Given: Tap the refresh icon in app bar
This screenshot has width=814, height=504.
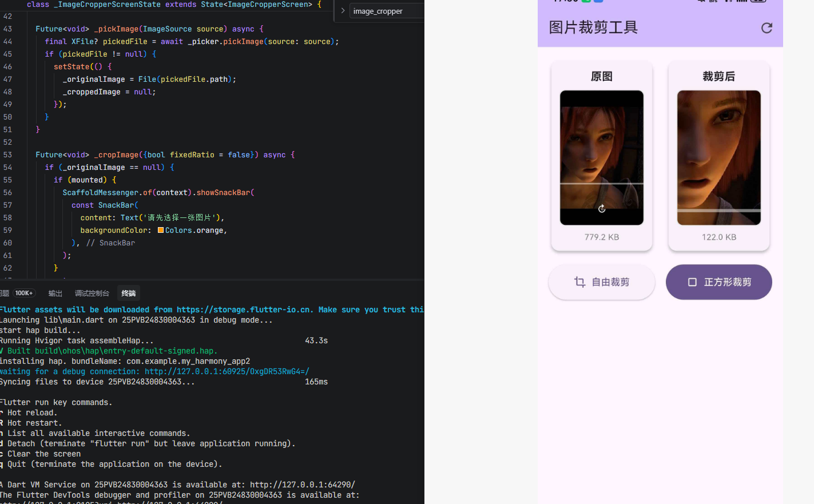Looking at the screenshot, I should (767, 27).
